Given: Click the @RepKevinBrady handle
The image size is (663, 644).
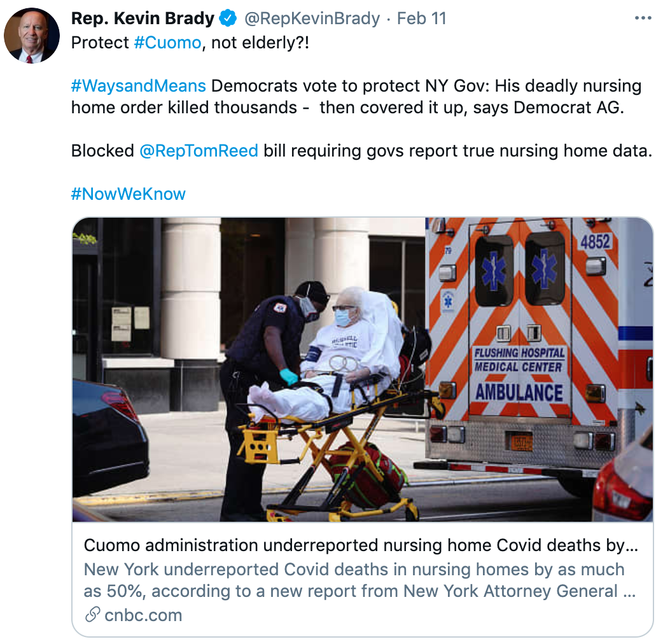Looking at the screenshot, I should (x=312, y=18).
